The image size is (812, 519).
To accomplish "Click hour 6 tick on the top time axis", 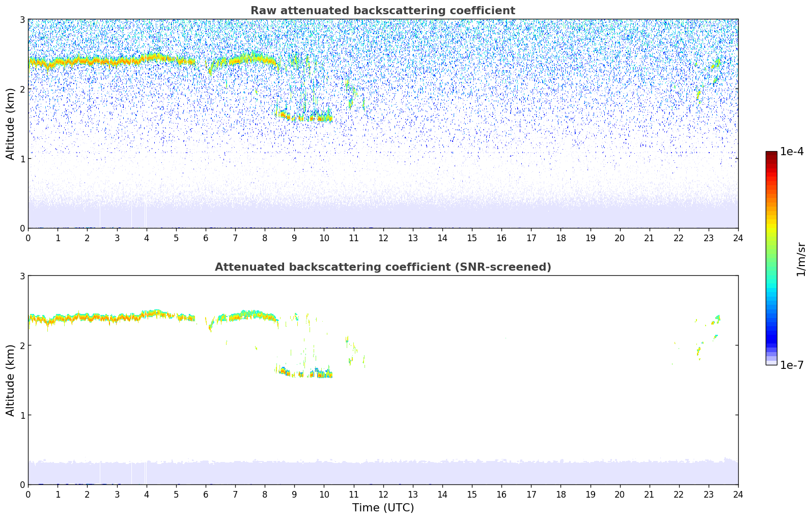I will pos(206,238).
